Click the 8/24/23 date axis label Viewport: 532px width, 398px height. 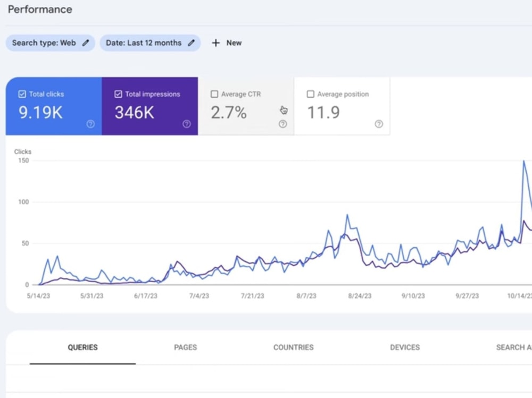[x=360, y=296]
